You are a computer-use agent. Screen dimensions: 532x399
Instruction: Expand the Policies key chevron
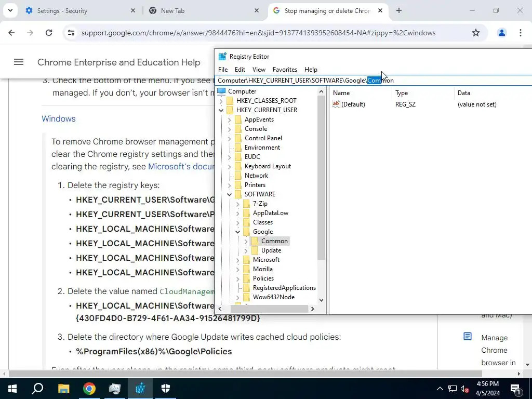[237, 278]
